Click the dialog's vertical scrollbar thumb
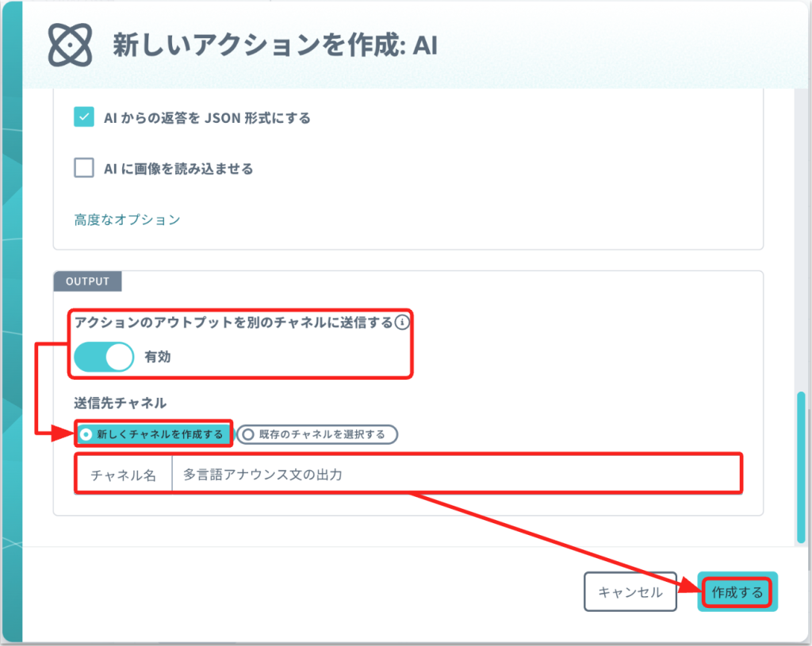Screen dimensions: 812x646 [x=800, y=466]
